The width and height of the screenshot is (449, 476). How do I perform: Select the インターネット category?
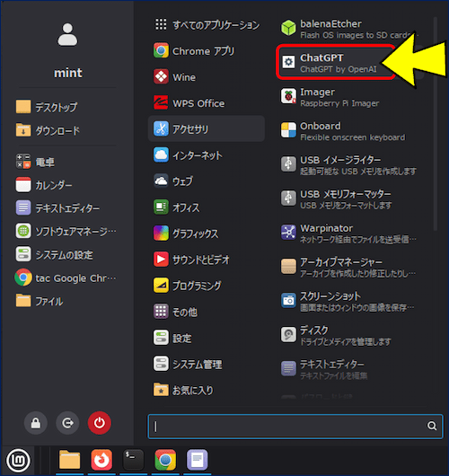[x=207, y=155]
